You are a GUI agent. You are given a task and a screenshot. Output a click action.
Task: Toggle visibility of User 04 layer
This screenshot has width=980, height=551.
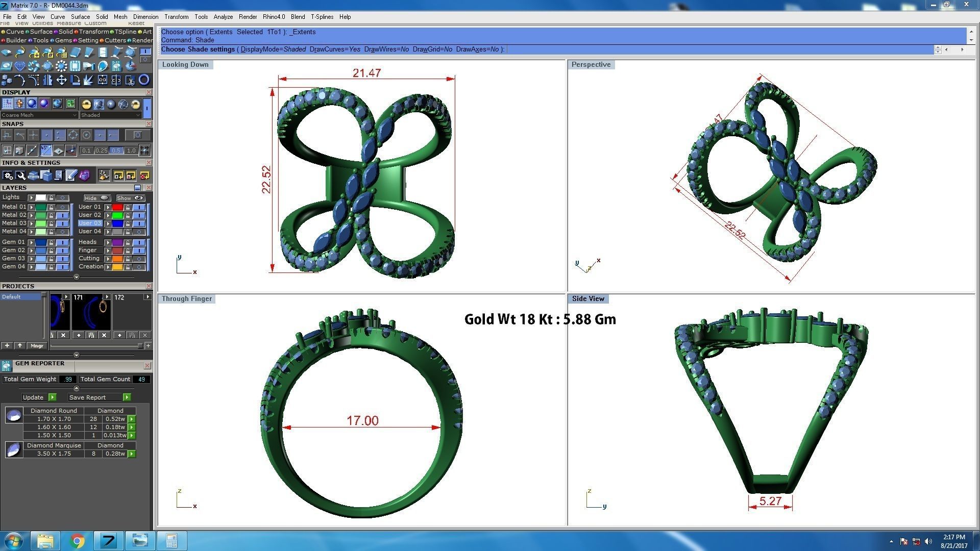pos(139,232)
